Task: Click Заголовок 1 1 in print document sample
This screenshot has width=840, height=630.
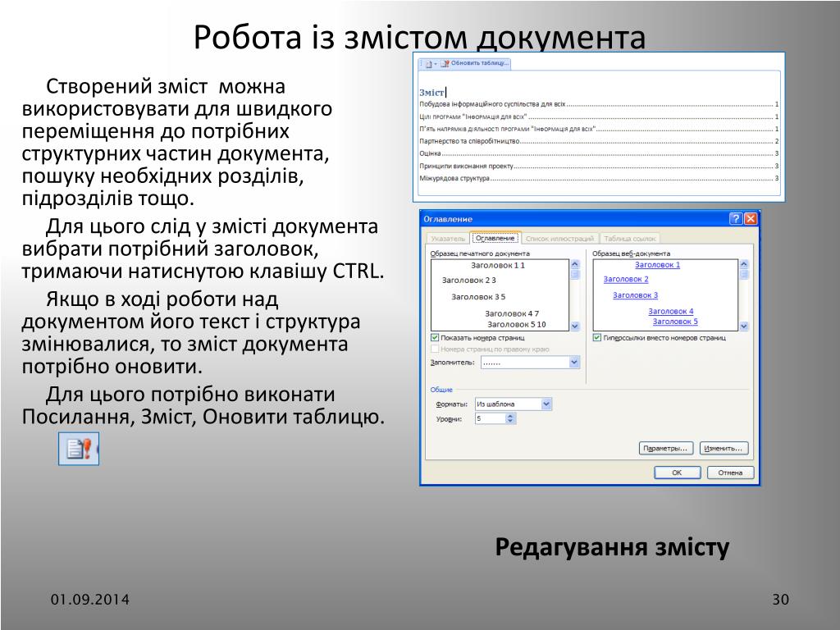Action: pos(498,265)
